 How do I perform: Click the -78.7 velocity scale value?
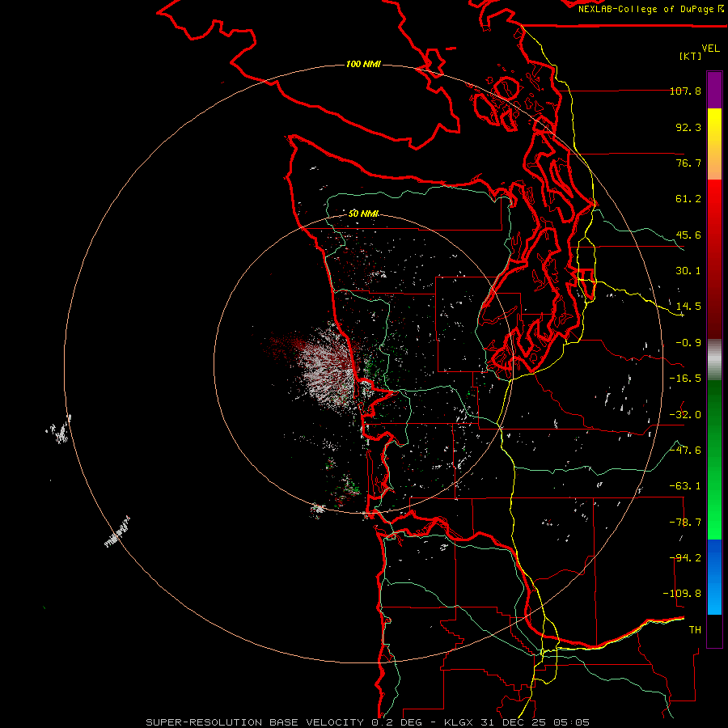(685, 523)
